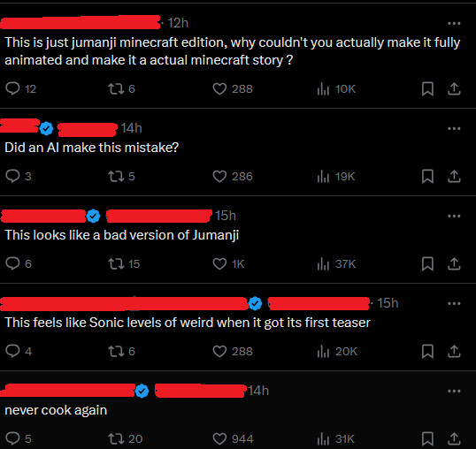Expand options for the "bad version of Jumanji" tweet
This screenshot has height=449, width=476.
pos(454,216)
